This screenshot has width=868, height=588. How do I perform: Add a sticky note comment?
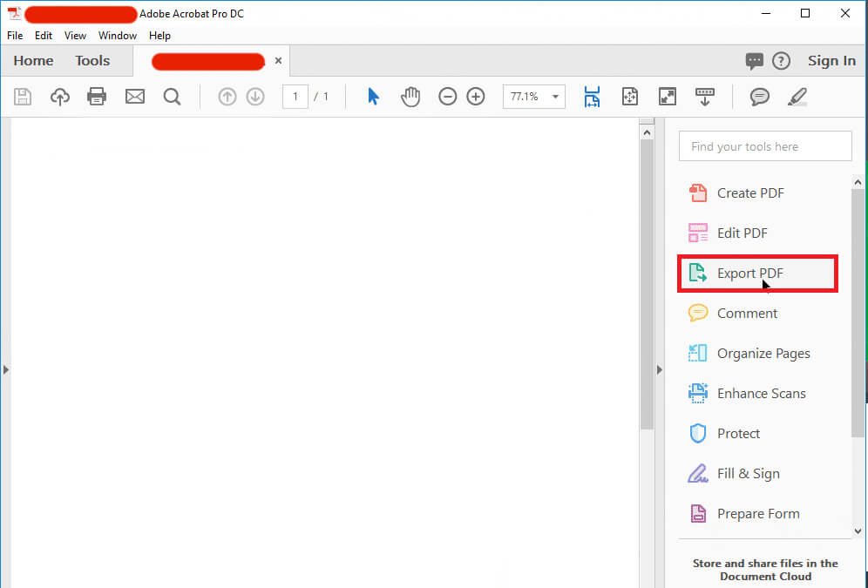pyautogui.click(x=760, y=97)
